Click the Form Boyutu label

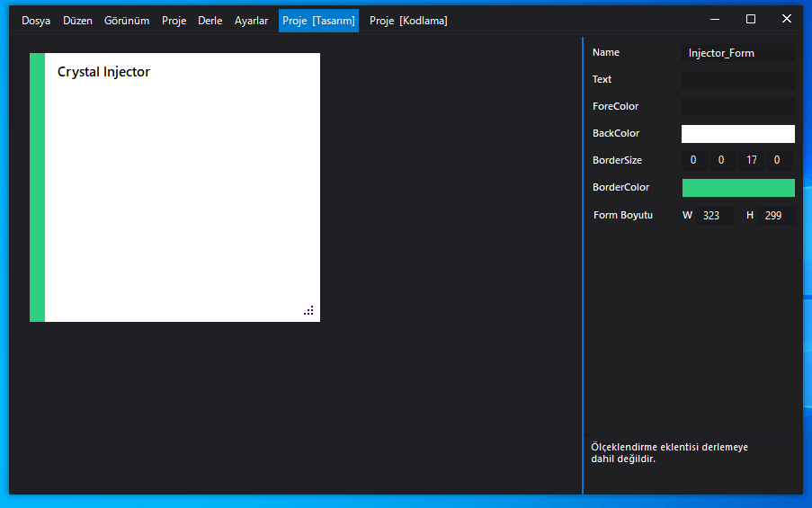click(x=623, y=215)
